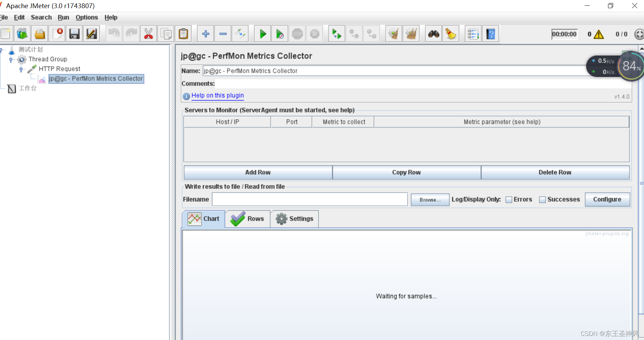Collapse the HTTP Request tree node
644x340 pixels.
[21, 69]
